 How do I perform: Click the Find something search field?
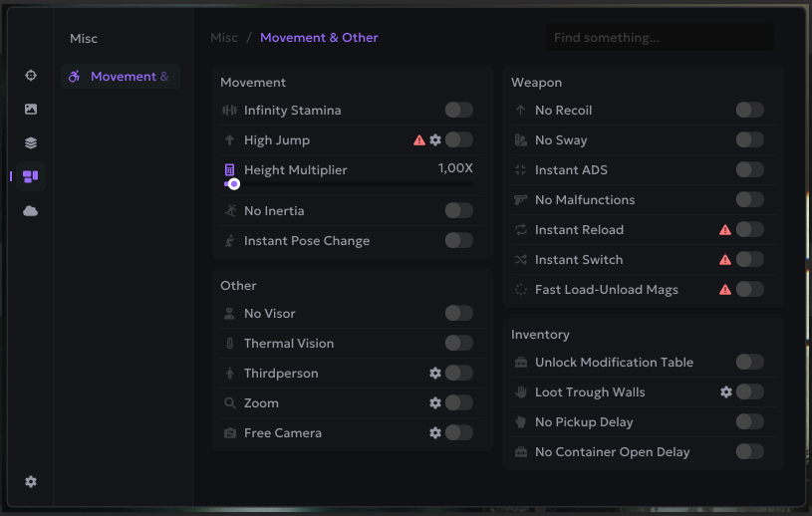pos(660,38)
